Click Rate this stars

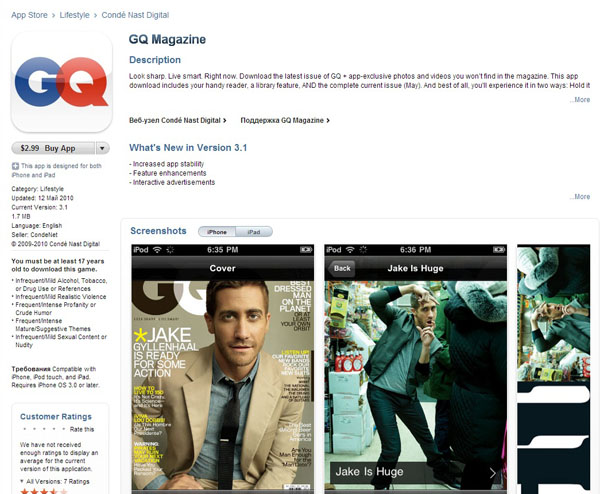tap(43, 429)
